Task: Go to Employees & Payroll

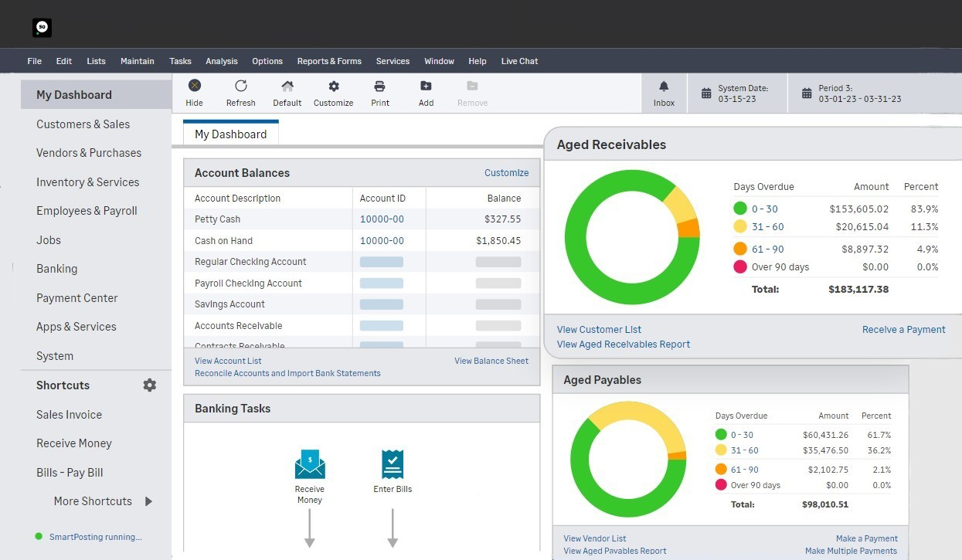Action: point(87,211)
